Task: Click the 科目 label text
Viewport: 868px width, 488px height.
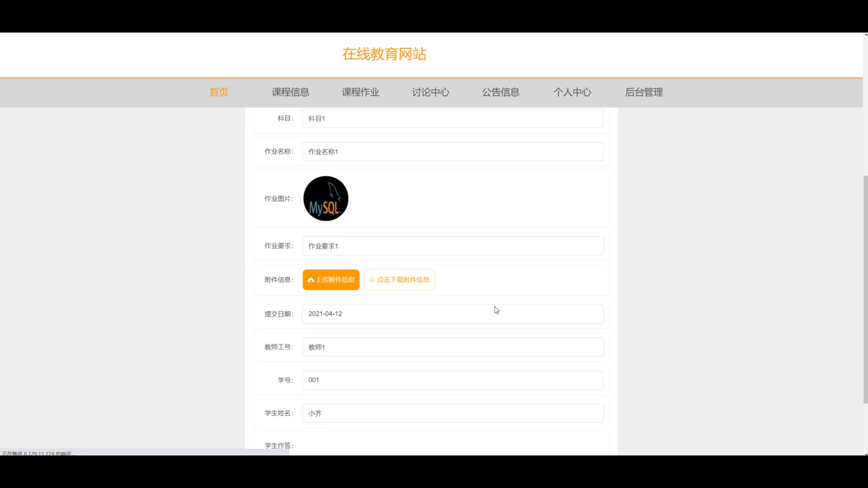Action: pos(285,118)
